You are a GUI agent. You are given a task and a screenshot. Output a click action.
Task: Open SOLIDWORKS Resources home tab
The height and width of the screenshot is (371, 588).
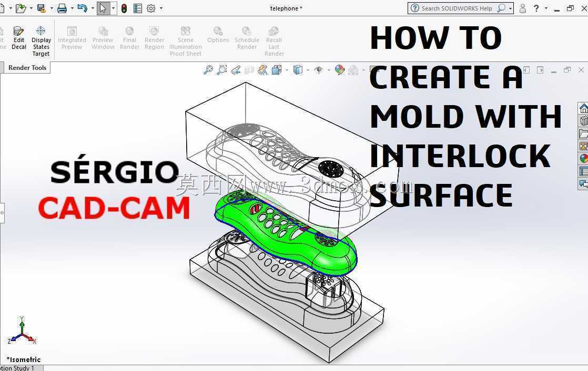click(583, 108)
